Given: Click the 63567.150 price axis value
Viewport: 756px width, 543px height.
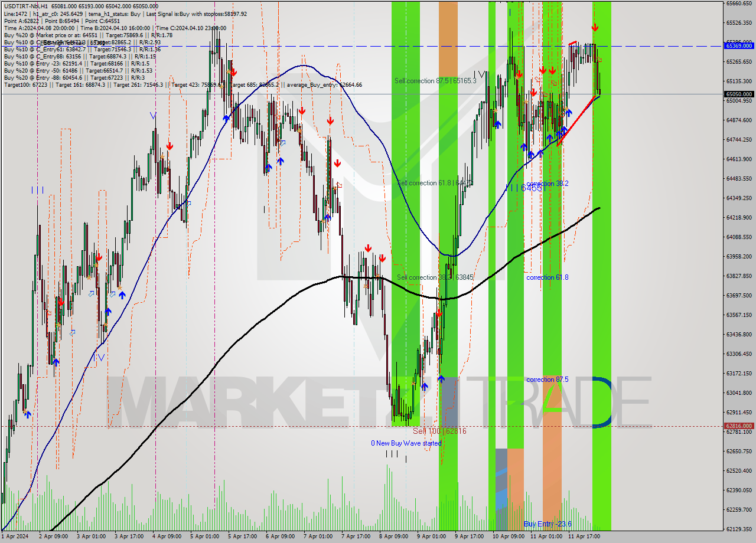Looking at the screenshot, I should [x=739, y=315].
